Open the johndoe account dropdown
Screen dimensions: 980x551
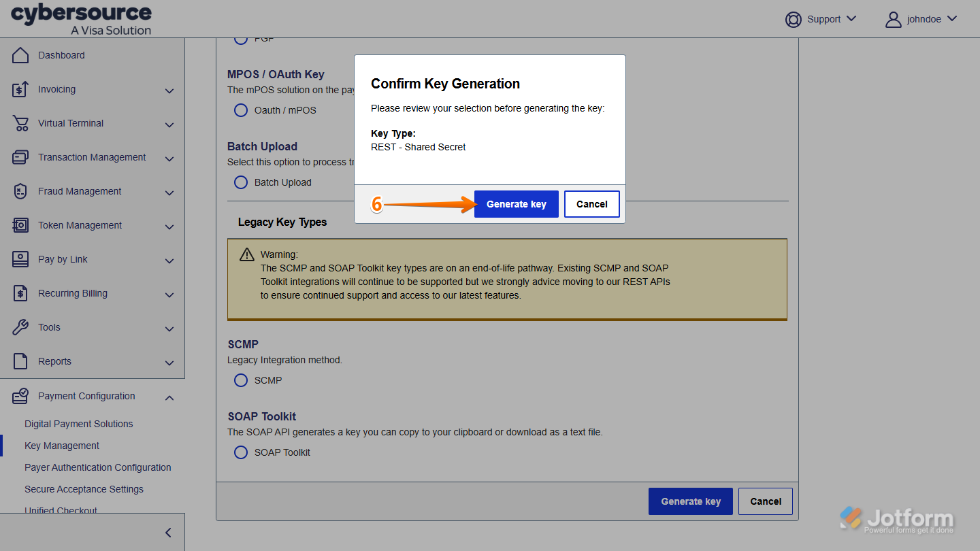coord(951,19)
